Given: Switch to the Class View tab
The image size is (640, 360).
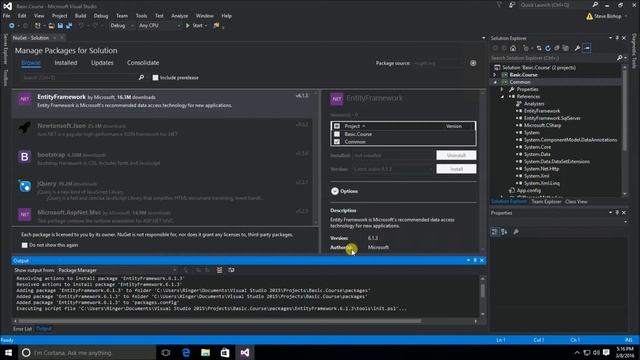Looking at the screenshot, I should pyautogui.click(x=576, y=202).
